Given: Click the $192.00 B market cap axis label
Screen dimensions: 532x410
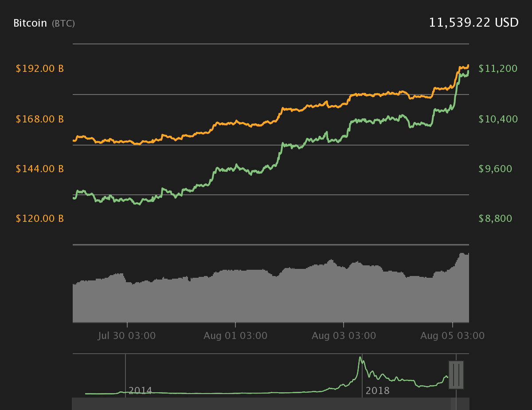Looking at the screenshot, I should tap(40, 69).
